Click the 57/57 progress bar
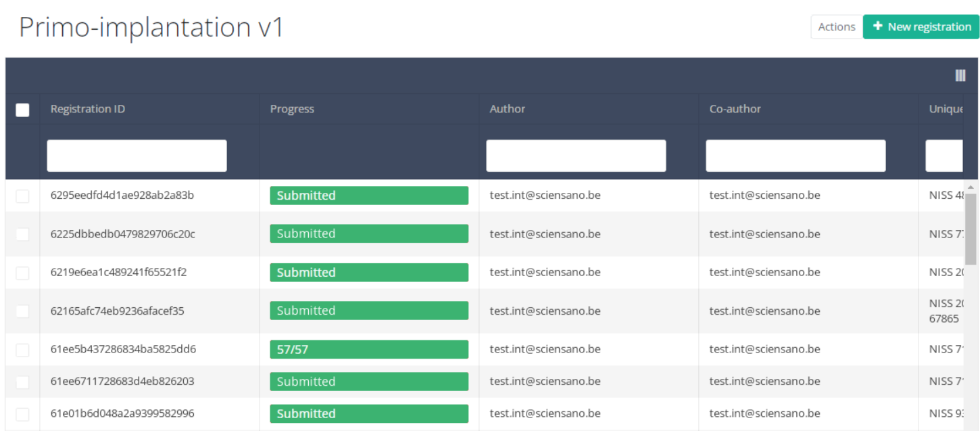This screenshot has height=431, width=980. tap(368, 350)
